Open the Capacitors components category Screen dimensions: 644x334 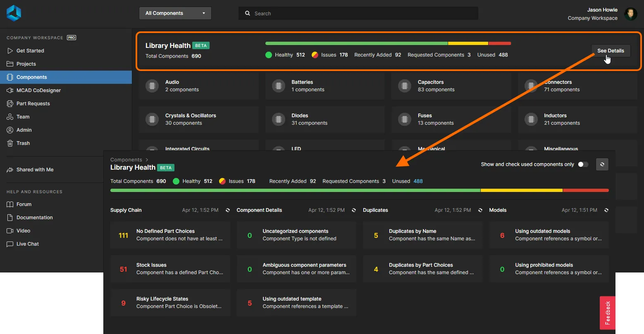coord(451,86)
